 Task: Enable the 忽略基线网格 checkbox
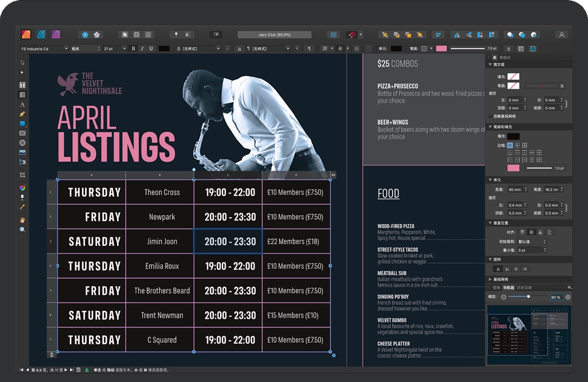point(489,116)
